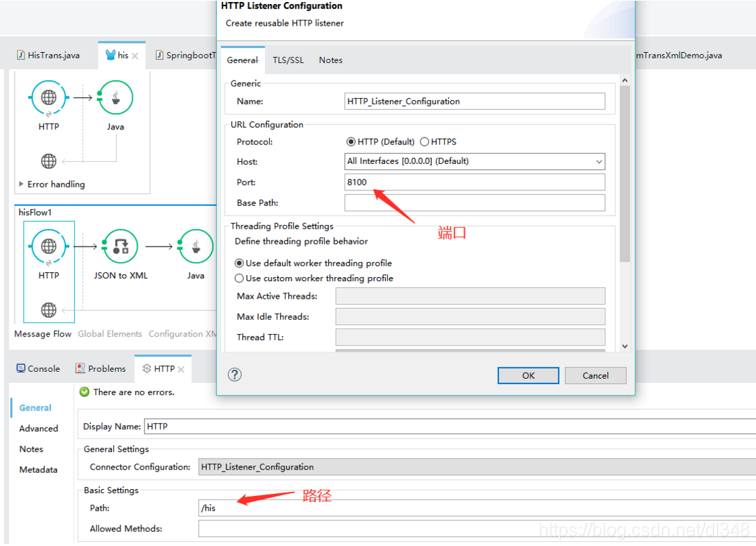The width and height of the screenshot is (756, 546).
Task: Click Springboot java file icon
Action: coord(159,55)
